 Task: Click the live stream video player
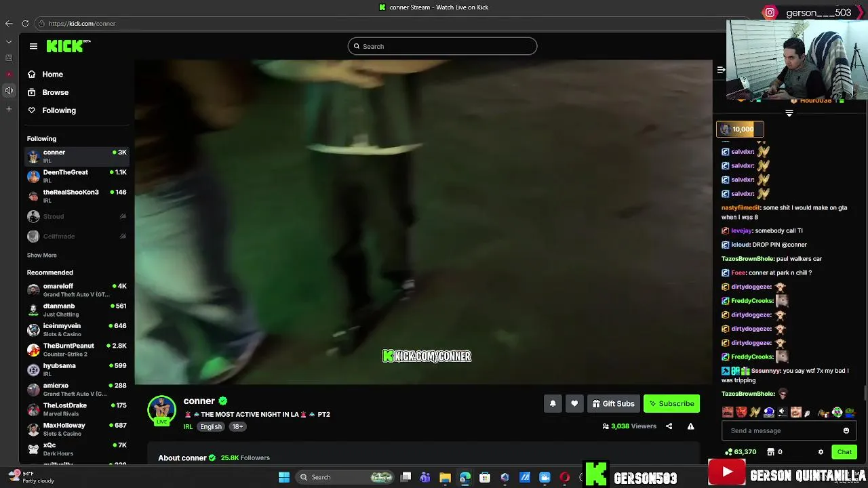(x=423, y=222)
